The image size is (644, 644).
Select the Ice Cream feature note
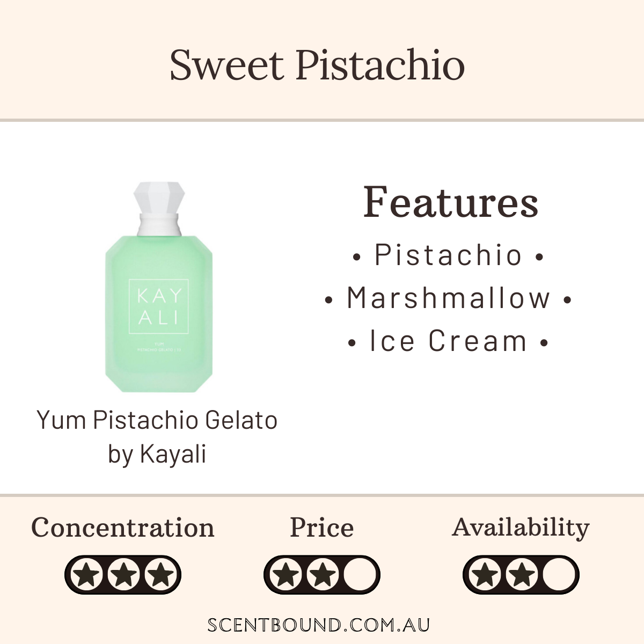(448, 341)
